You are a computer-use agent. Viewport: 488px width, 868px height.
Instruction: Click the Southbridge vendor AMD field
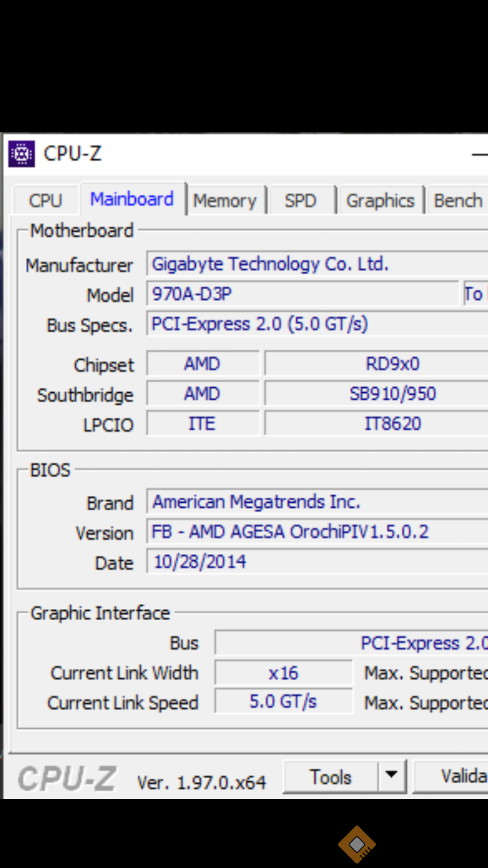pos(202,393)
